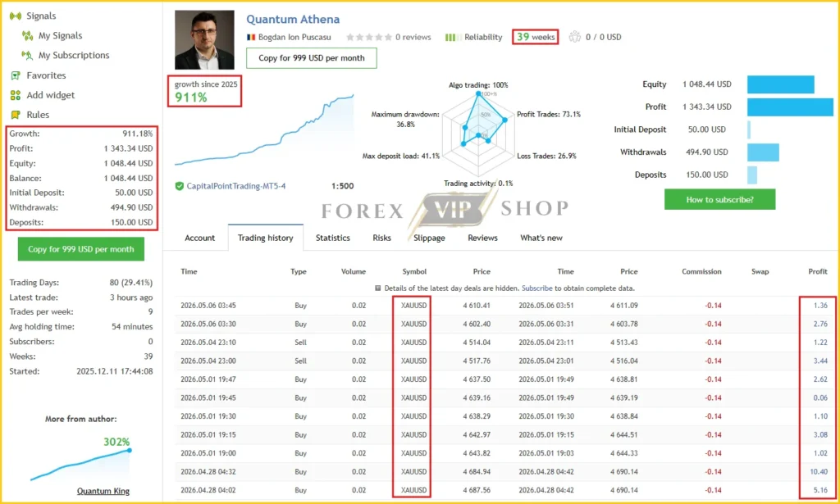Open the Slippage tab
The width and height of the screenshot is (840, 504).
(x=429, y=238)
